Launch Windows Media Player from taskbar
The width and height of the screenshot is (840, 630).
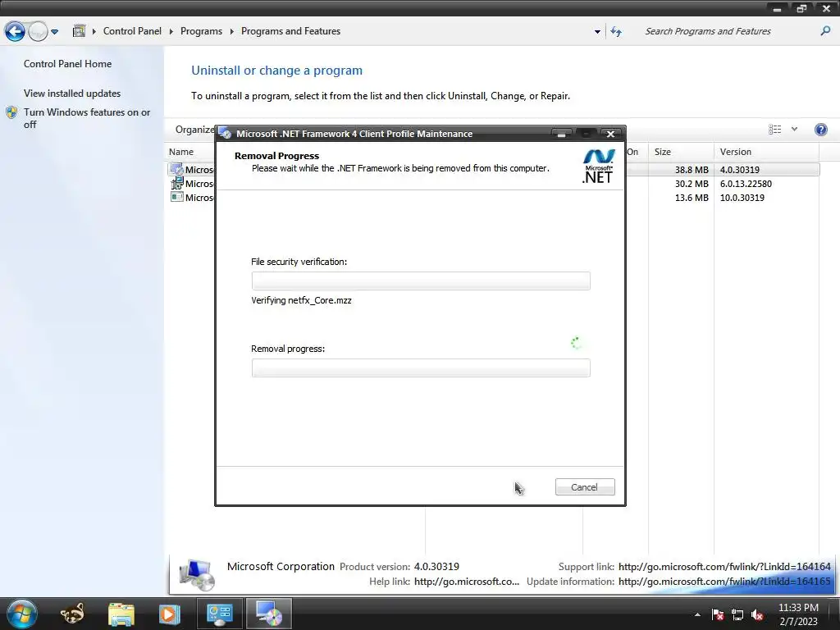click(169, 614)
